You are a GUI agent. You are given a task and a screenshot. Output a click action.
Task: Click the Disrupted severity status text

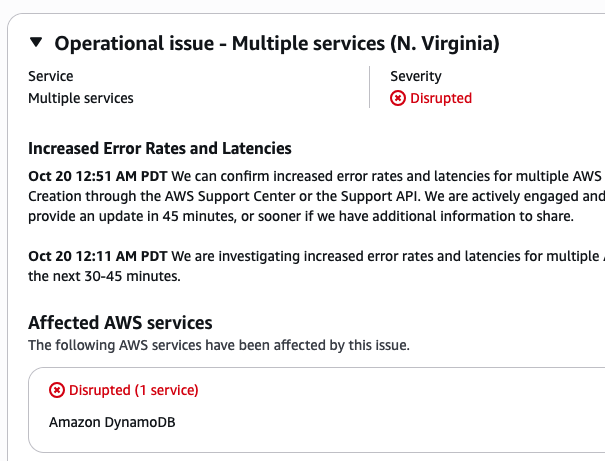click(440, 98)
